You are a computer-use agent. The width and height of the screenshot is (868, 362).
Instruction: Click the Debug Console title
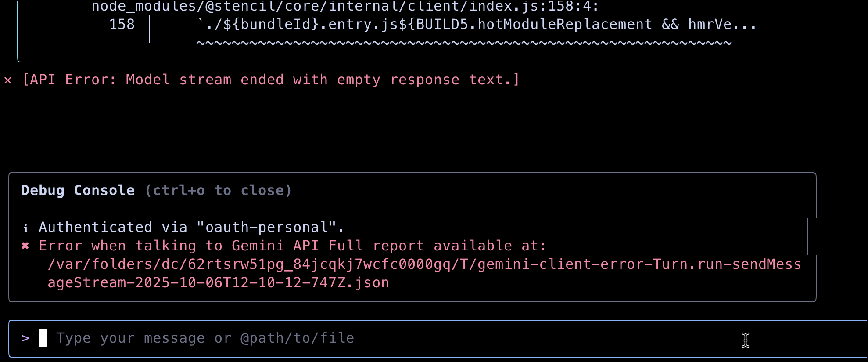point(78,191)
